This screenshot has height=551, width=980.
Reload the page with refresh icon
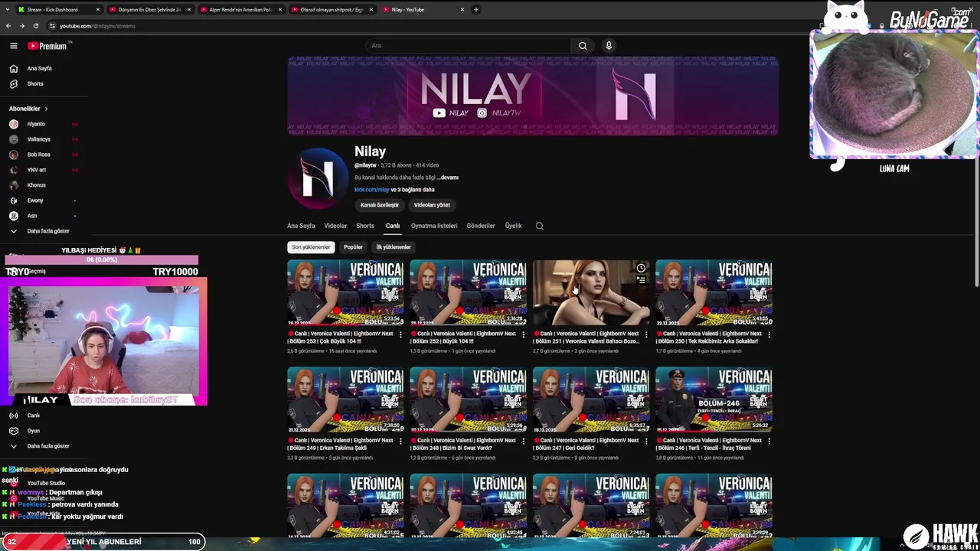tap(35, 26)
